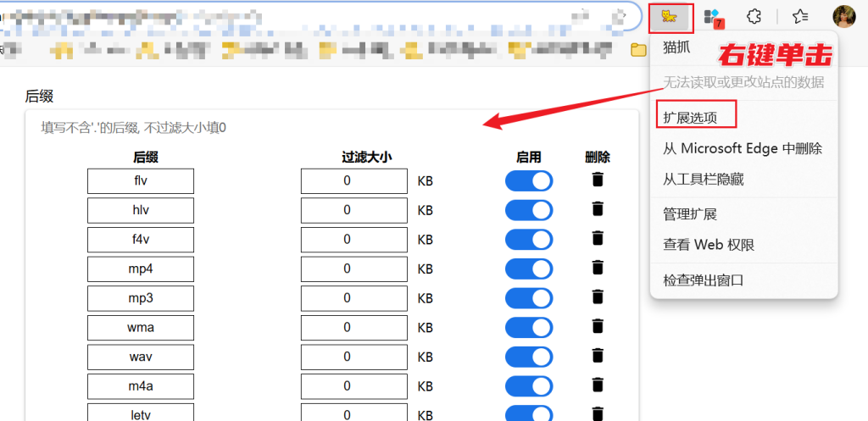Click the user profile avatar

[844, 16]
